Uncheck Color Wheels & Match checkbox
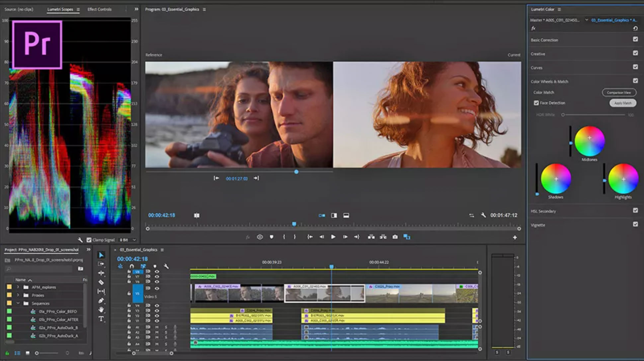This screenshot has height=361, width=644. [635, 81]
